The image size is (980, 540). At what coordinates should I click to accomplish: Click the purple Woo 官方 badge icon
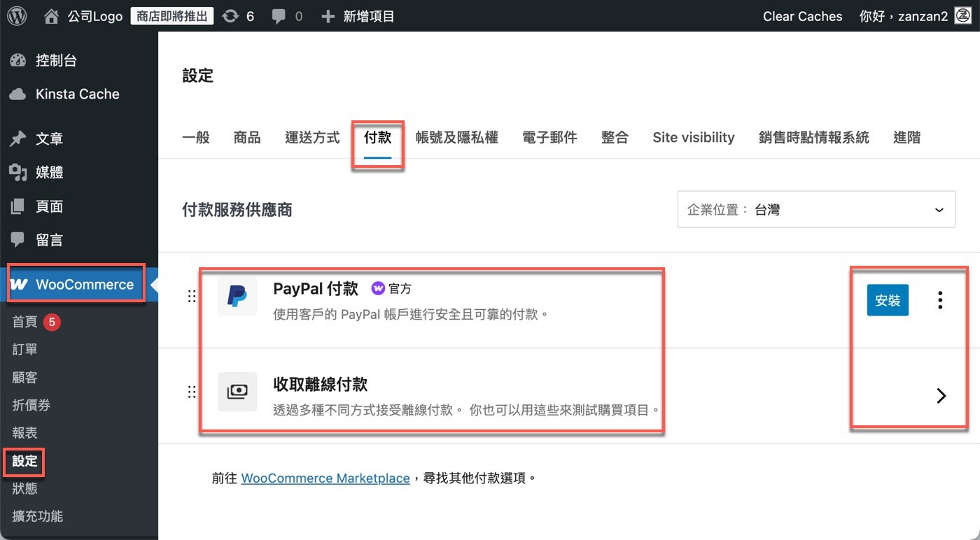(x=378, y=288)
